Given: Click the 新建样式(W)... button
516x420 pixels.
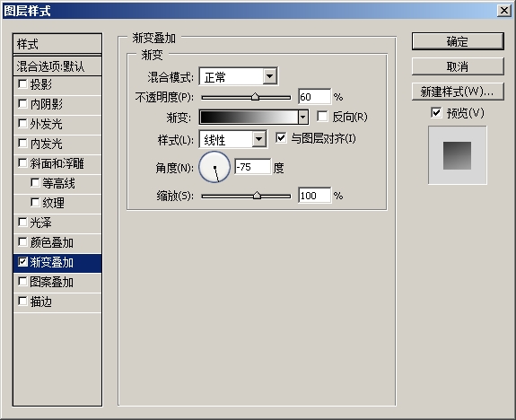Looking at the screenshot, I should coord(458,92).
